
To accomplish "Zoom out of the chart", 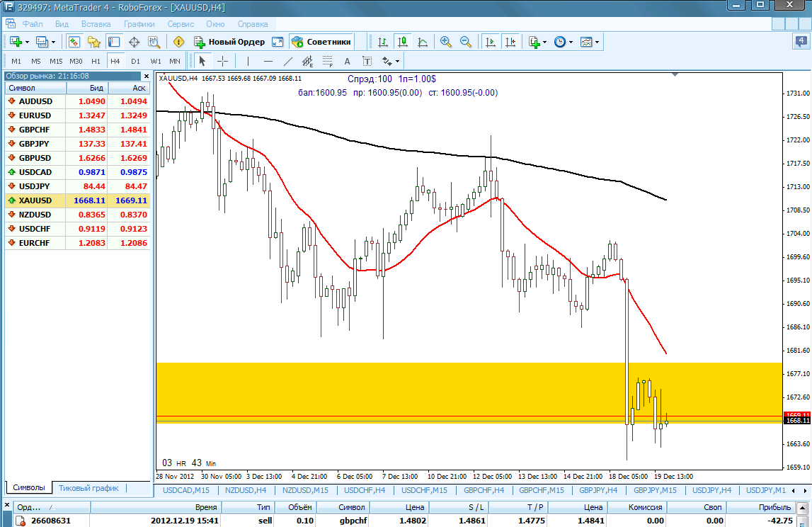I will (x=466, y=42).
